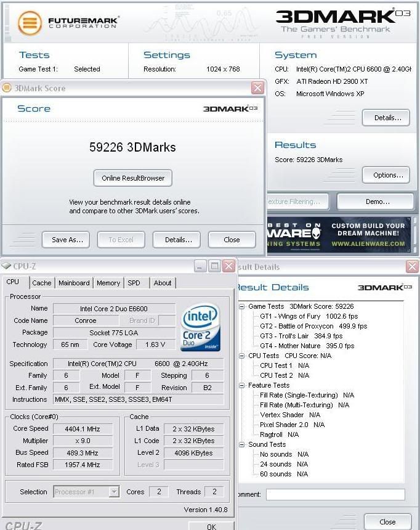Open the Texture Filtering button

(298, 202)
